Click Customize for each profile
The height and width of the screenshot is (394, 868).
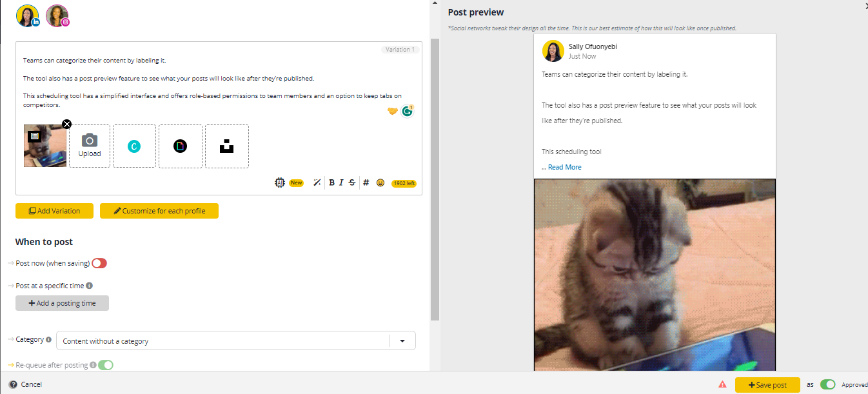(x=159, y=211)
